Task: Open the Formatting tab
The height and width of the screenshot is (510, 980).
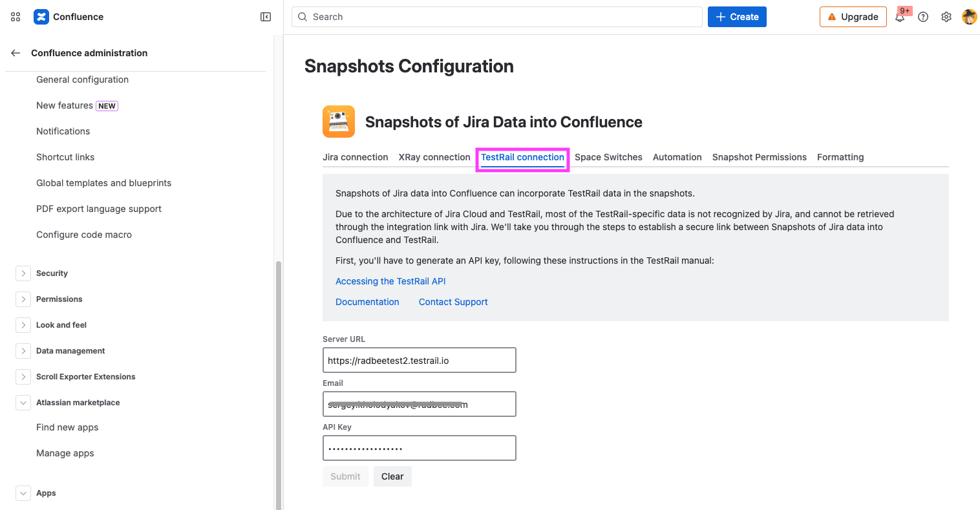Action: coord(840,157)
